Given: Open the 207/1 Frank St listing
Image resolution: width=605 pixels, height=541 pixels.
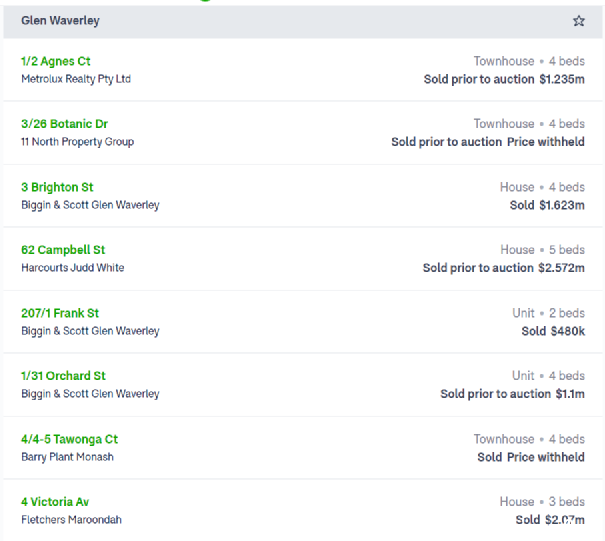Looking at the screenshot, I should [60, 313].
